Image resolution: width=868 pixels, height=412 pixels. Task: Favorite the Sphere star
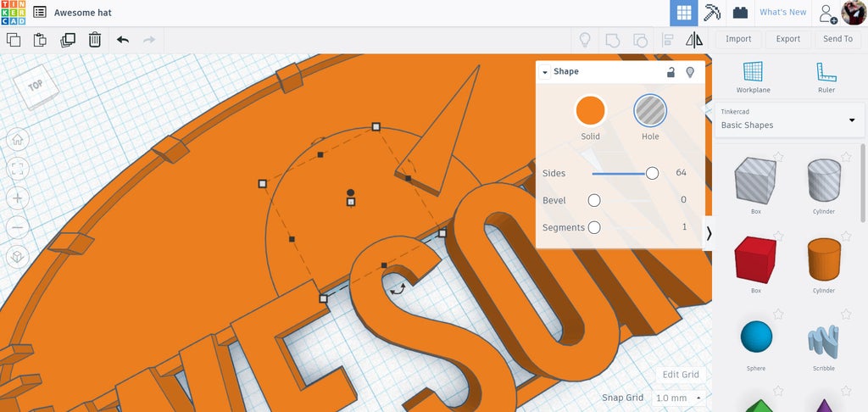click(x=778, y=314)
